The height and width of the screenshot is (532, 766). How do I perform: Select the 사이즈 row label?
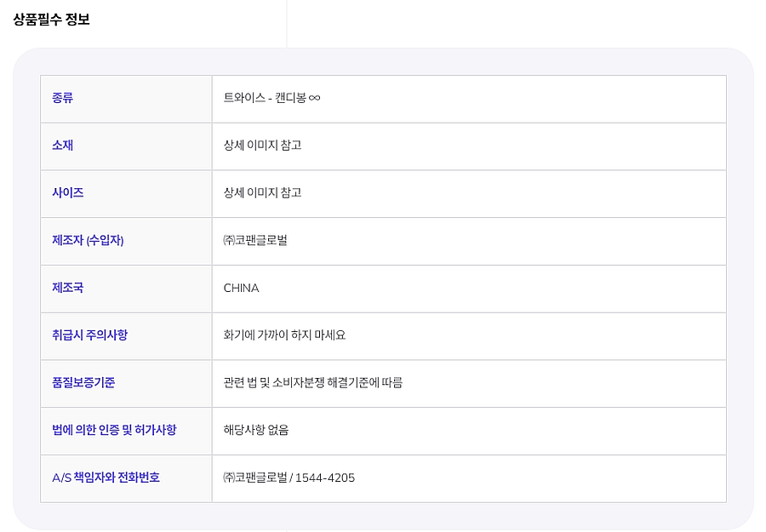(68, 193)
